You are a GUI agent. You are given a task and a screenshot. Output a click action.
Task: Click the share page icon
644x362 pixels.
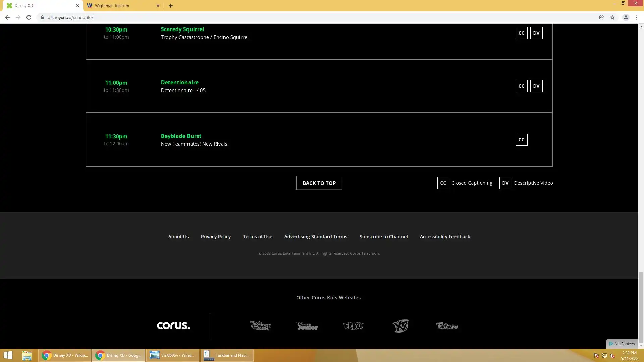click(601, 17)
